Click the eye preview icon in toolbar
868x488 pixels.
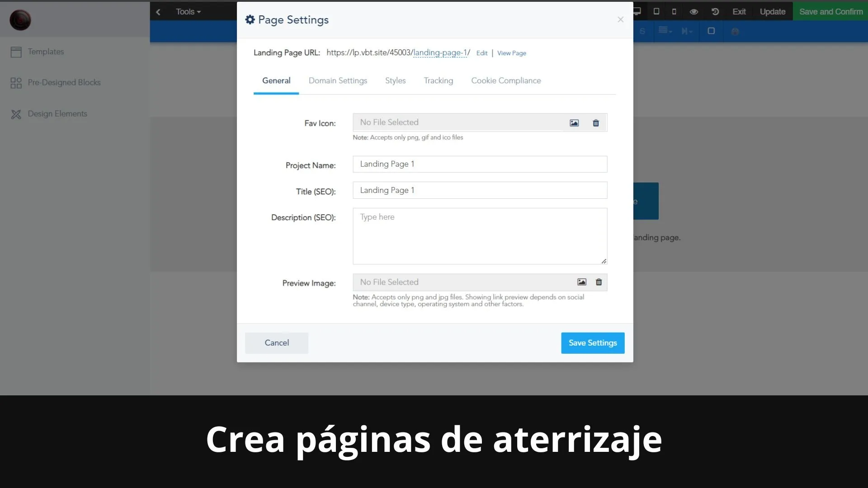coord(693,11)
